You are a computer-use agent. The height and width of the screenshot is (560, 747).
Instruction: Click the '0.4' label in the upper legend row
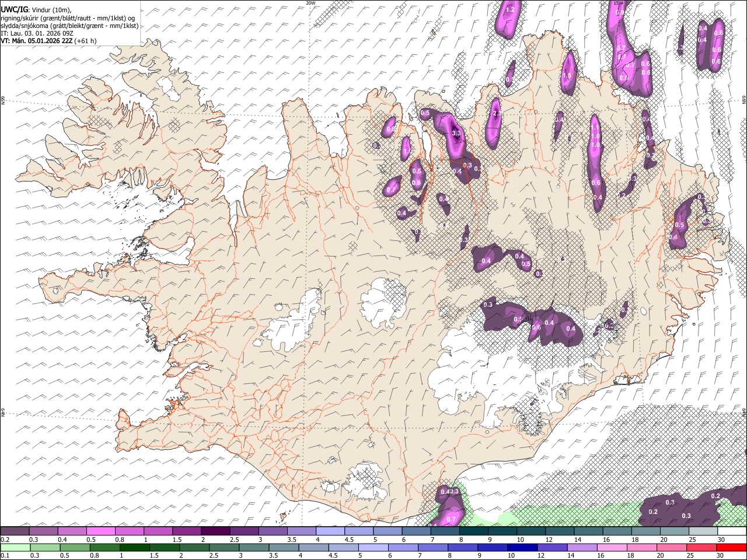62,540
